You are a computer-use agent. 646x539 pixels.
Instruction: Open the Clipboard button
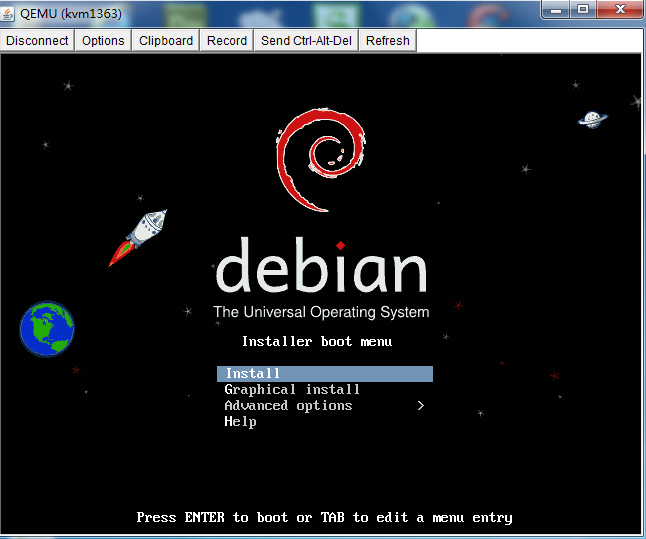point(166,41)
